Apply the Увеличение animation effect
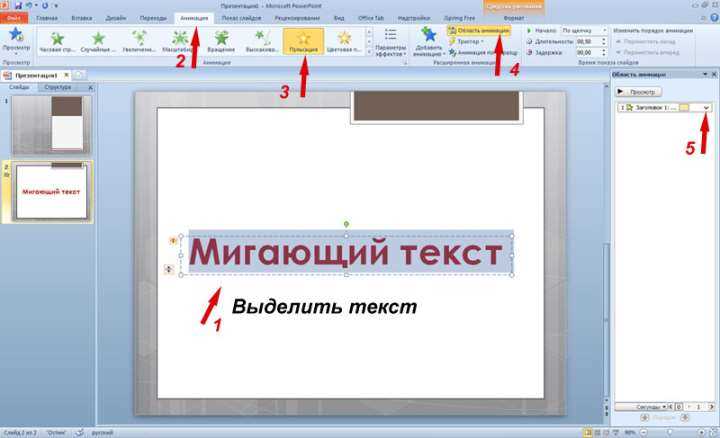 (x=139, y=41)
